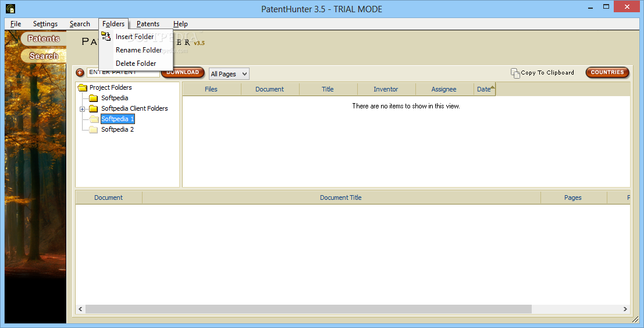This screenshot has width=644, height=328.
Task: Sort by the Title column header
Action: (x=328, y=89)
